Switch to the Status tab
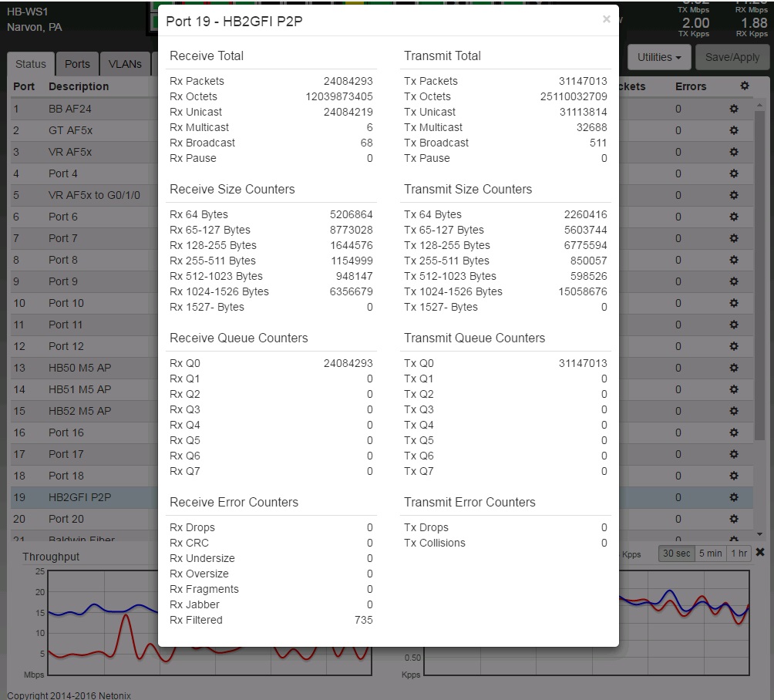The width and height of the screenshot is (774, 700). (31, 65)
